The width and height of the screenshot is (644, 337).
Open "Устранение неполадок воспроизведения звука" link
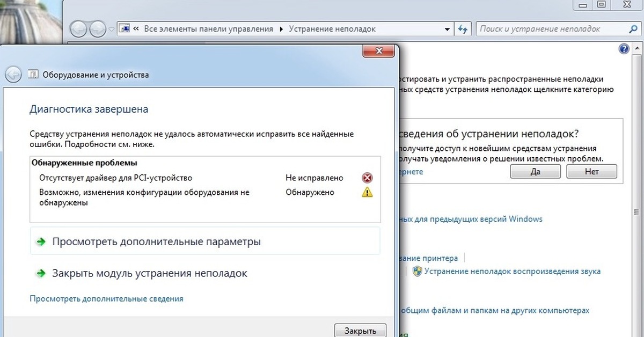click(512, 272)
